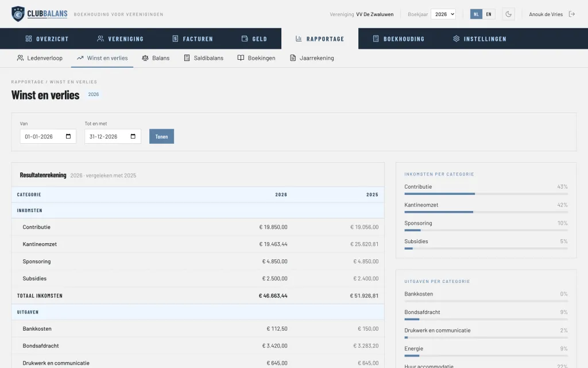Click the Totaal inkomsten 2026 value

pyautogui.click(x=273, y=296)
